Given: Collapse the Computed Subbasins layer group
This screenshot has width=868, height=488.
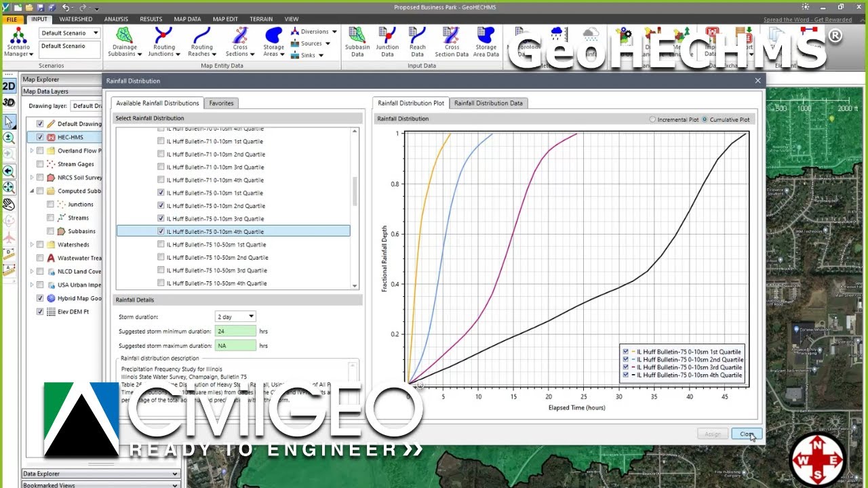Looking at the screenshot, I should point(31,191).
